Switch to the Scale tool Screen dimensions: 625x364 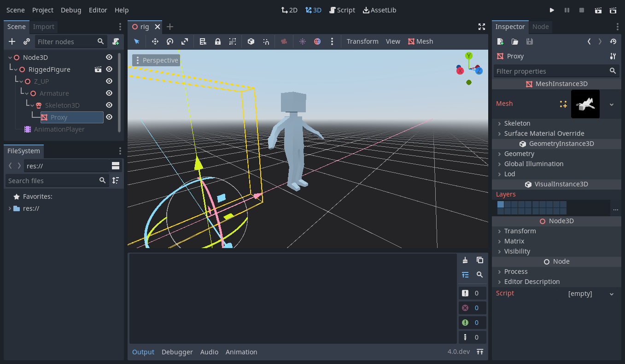coord(184,41)
